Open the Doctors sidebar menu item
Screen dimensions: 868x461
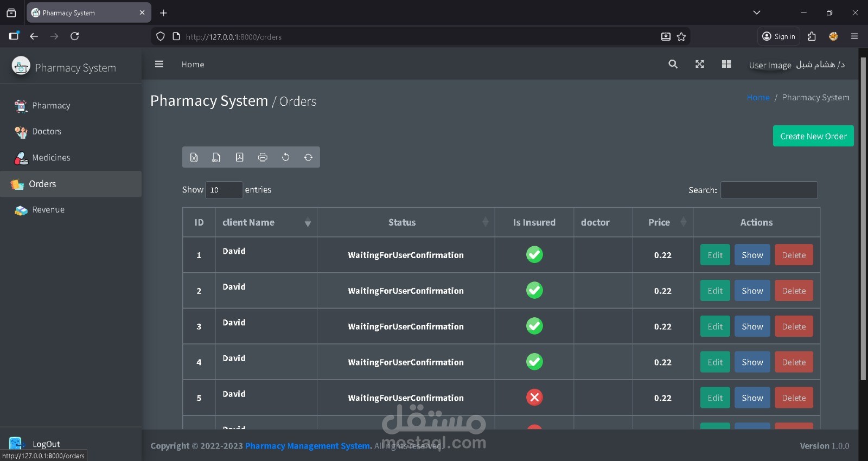71,132
